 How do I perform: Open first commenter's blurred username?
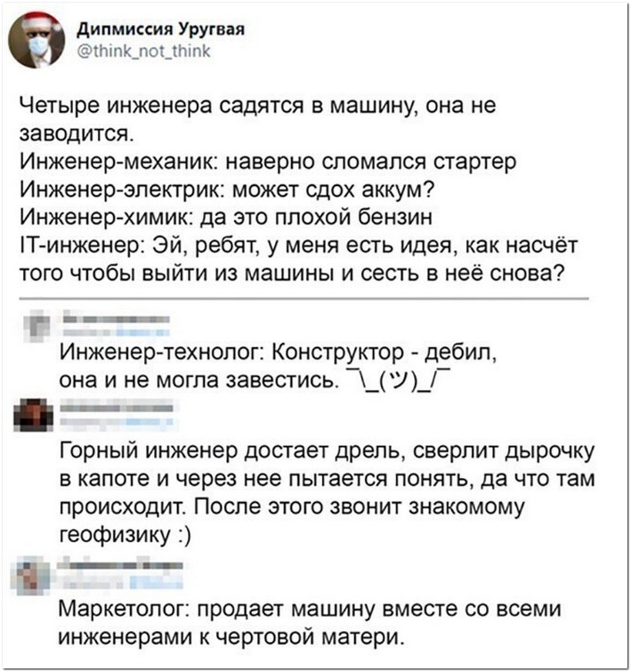click(117, 320)
